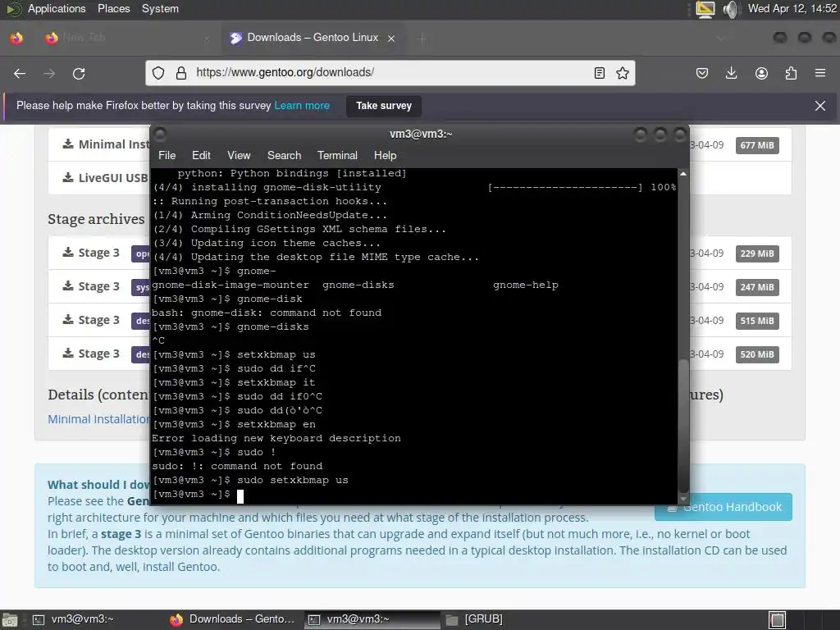Close the Downloads – Gentoo Linux tab

391,38
